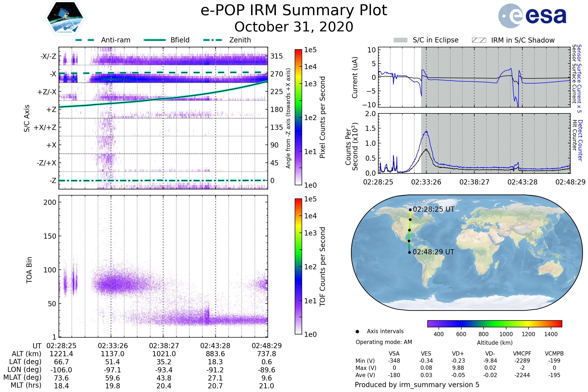
Task: Click the CASSIOPE satellite mission logo
Action: click(65, 18)
